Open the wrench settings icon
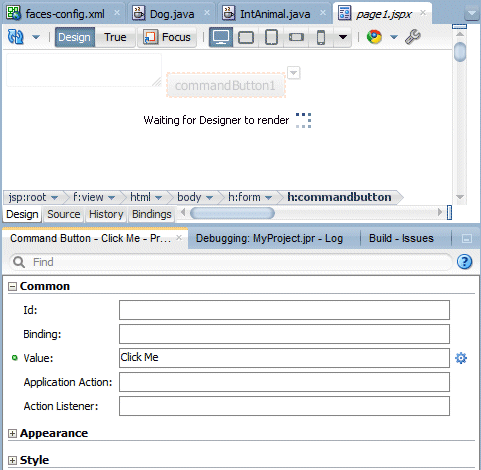The height and width of the screenshot is (470, 481). pos(413,37)
